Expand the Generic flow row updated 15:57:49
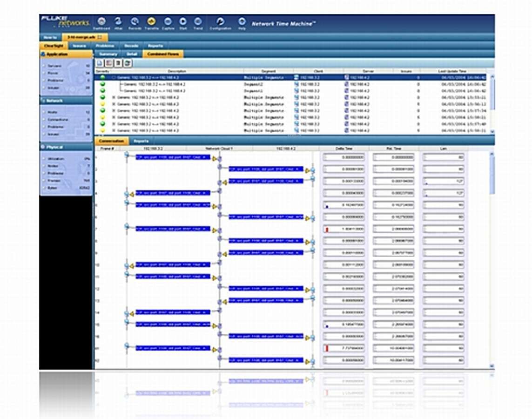The width and height of the screenshot is (532, 419). point(114,124)
